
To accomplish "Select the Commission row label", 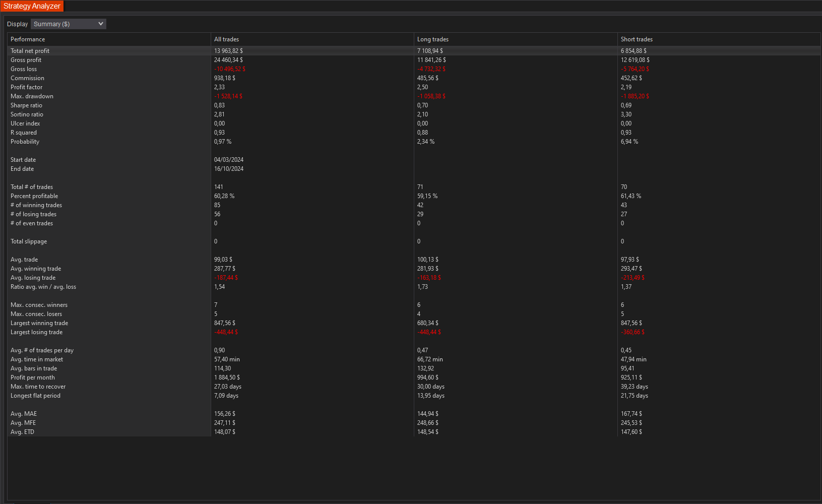I will 27,78.
